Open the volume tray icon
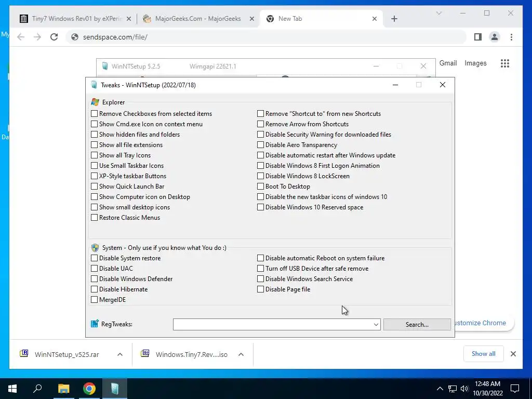This screenshot has height=399, width=532. [464, 389]
